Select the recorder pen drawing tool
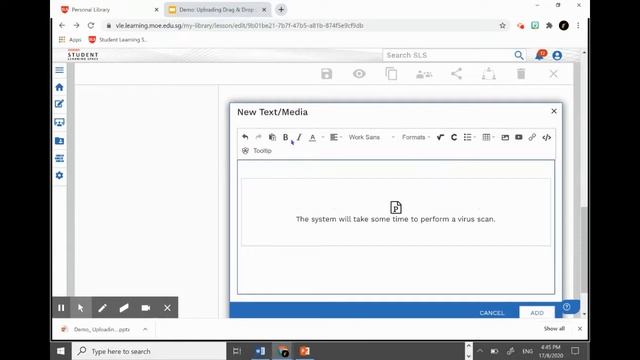 point(102,308)
